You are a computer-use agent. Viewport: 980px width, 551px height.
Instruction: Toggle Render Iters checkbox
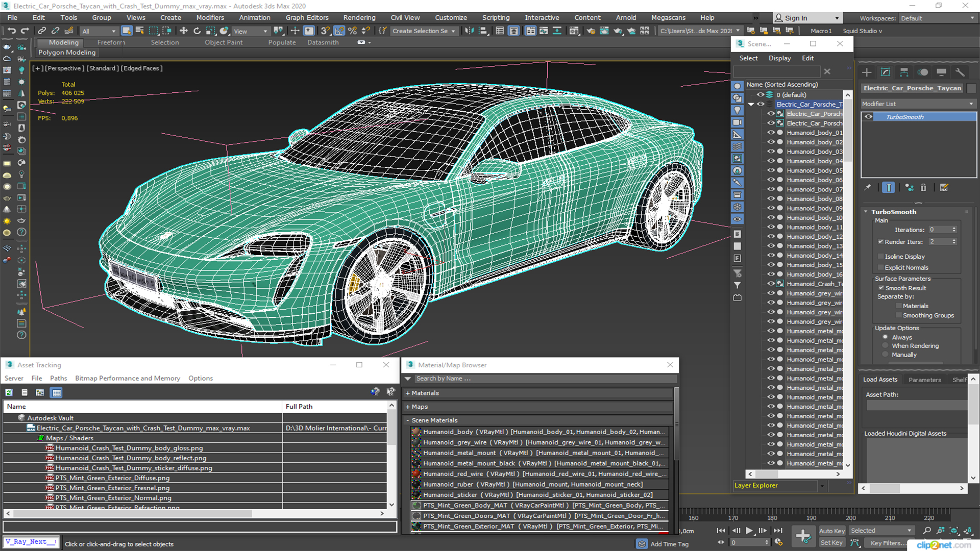point(880,242)
